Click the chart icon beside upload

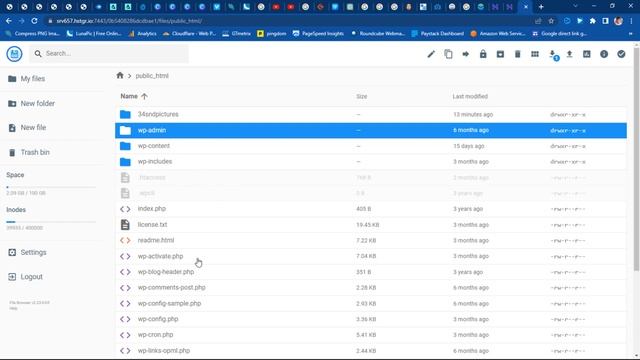coord(587,54)
